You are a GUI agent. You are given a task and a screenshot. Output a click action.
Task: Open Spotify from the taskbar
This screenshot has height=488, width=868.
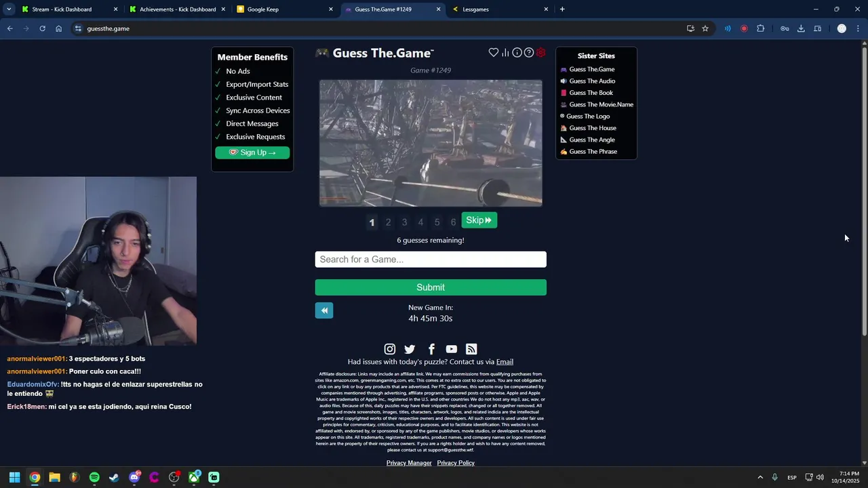click(94, 477)
